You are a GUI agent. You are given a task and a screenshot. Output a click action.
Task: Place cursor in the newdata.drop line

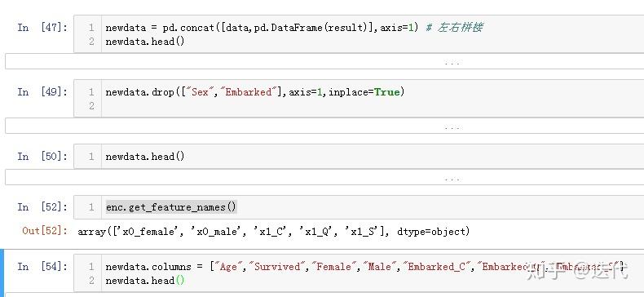coord(255,92)
